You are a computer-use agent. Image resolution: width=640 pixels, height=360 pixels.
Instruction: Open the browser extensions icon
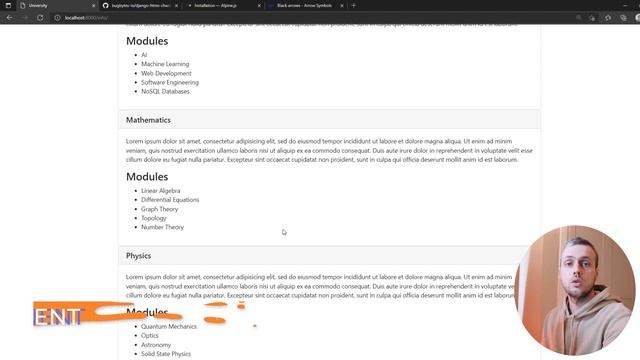coord(608,18)
